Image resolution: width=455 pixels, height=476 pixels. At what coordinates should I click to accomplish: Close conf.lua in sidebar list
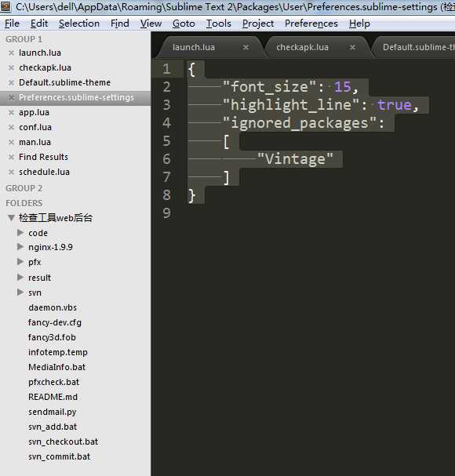[x=11, y=127]
